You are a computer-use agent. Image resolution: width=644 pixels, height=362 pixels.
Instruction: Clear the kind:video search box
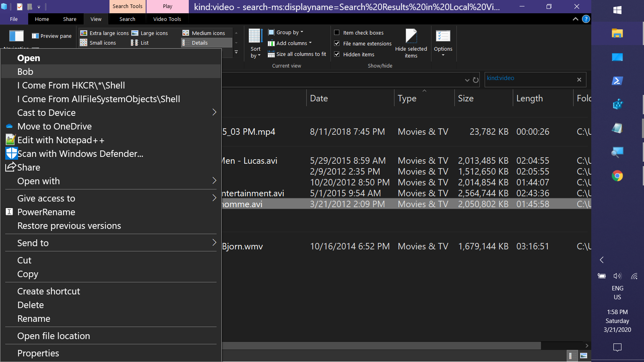(x=579, y=80)
